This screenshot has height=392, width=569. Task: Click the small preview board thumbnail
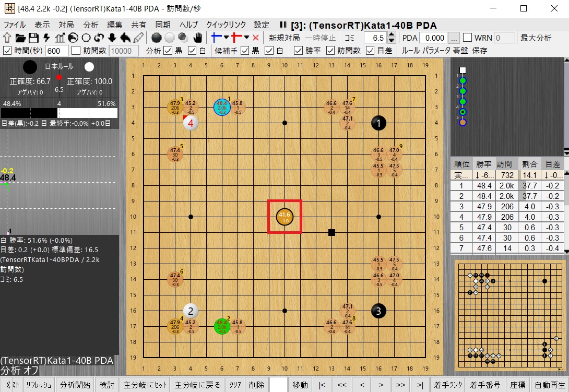coord(509,316)
